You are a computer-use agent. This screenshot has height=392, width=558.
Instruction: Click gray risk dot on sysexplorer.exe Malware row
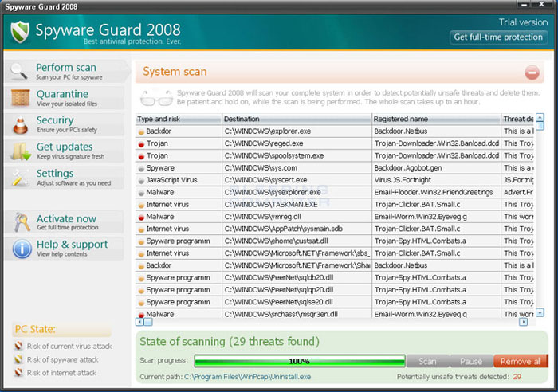pyautogui.click(x=141, y=193)
